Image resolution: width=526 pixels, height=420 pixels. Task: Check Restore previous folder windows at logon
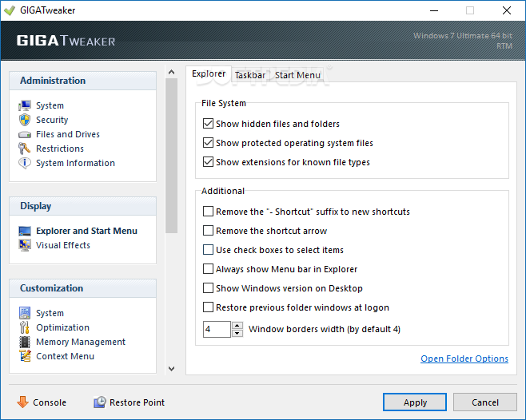(208, 307)
